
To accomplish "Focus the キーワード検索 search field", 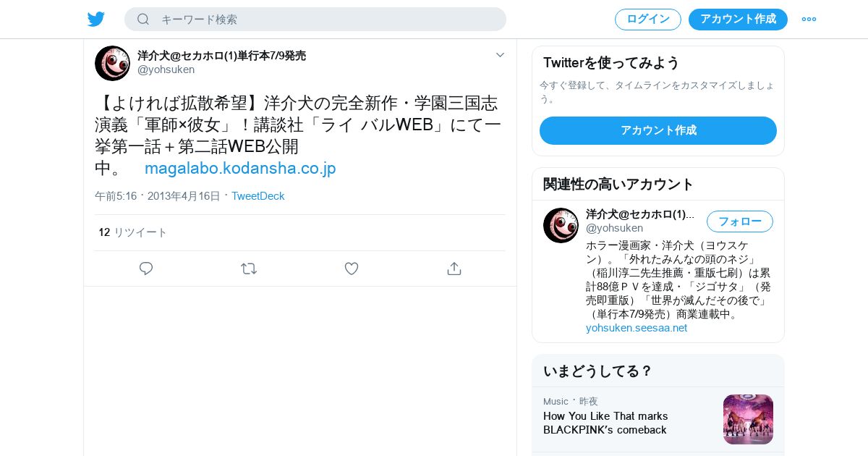I will [315, 20].
